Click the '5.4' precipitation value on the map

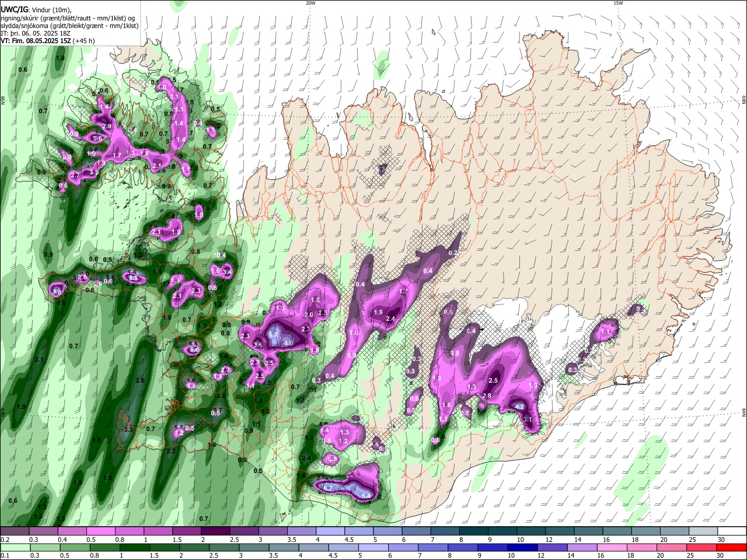366,496
